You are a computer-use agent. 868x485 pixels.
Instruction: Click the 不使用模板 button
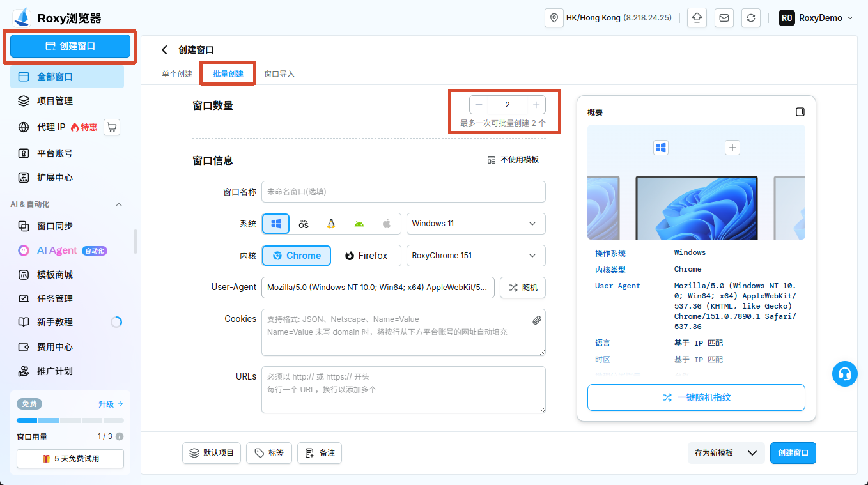(x=513, y=160)
